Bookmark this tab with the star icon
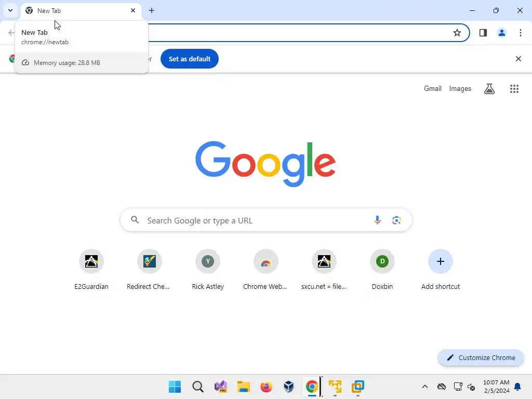532x399 pixels. coord(457,33)
